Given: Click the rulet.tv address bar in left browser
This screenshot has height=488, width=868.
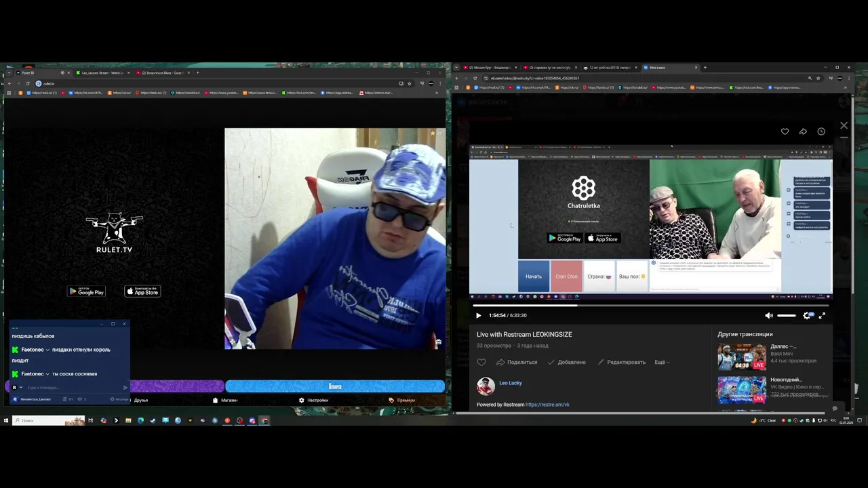Looking at the screenshot, I should coord(214,83).
